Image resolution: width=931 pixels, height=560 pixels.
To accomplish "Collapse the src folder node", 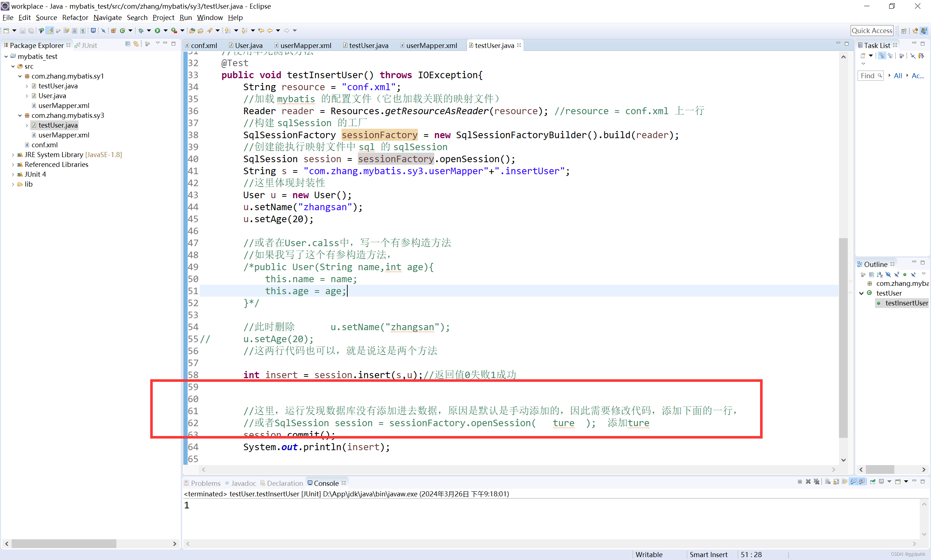I will [x=13, y=67].
